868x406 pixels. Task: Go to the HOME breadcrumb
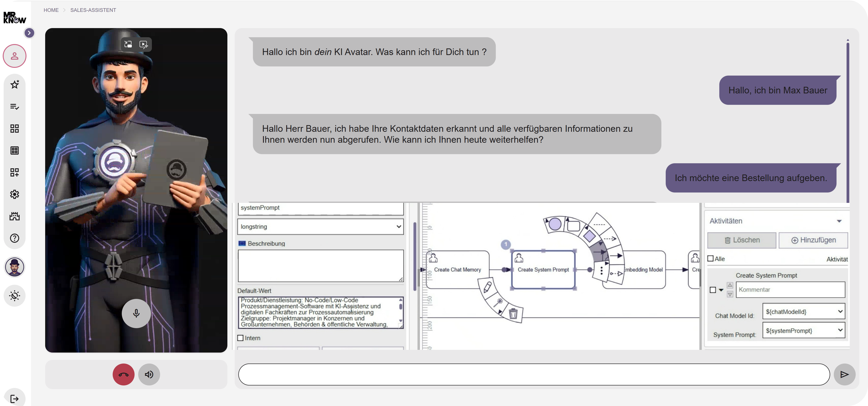pyautogui.click(x=51, y=10)
